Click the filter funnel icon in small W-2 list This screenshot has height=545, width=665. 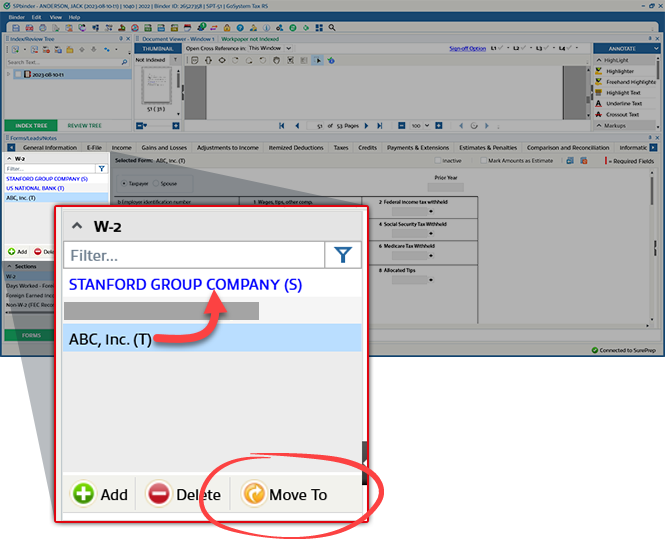[x=101, y=169]
